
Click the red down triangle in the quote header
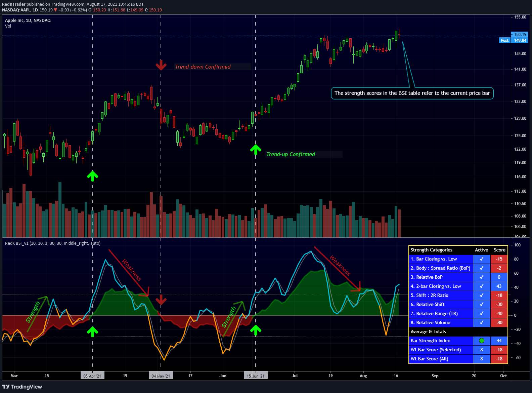55,10
